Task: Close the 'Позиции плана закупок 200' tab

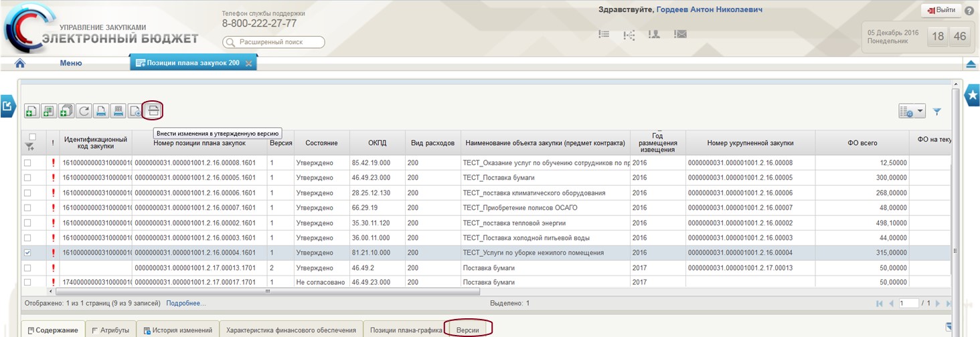Action: [x=248, y=64]
